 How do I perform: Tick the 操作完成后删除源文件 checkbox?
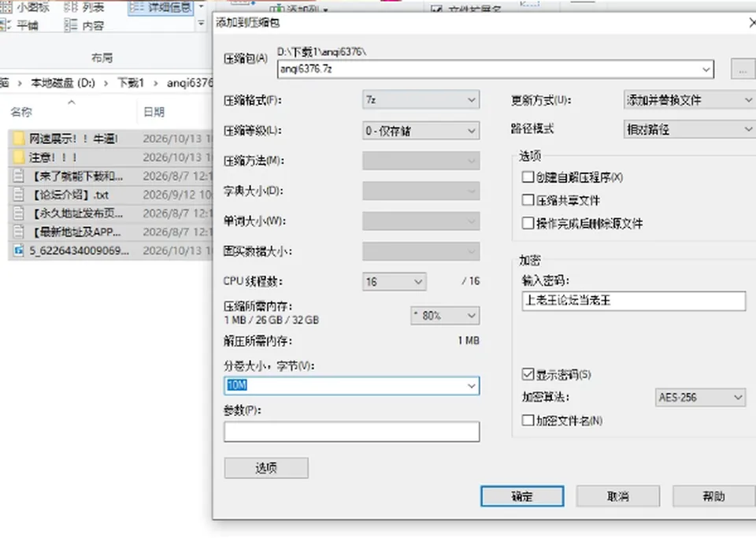(x=528, y=223)
